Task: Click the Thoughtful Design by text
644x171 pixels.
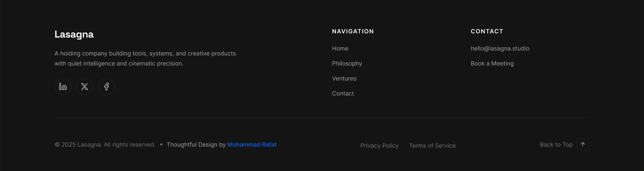Action: tap(196, 145)
